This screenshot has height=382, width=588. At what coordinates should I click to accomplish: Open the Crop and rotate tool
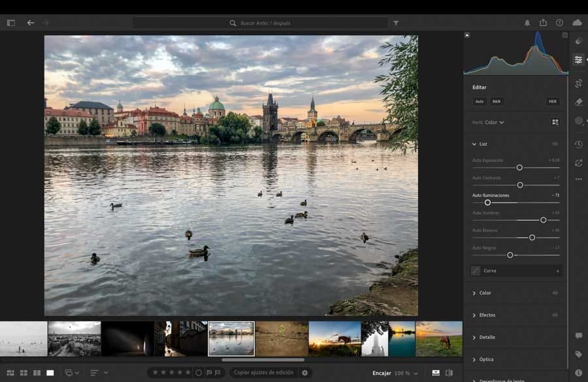pyautogui.click(x=578, y=84)
